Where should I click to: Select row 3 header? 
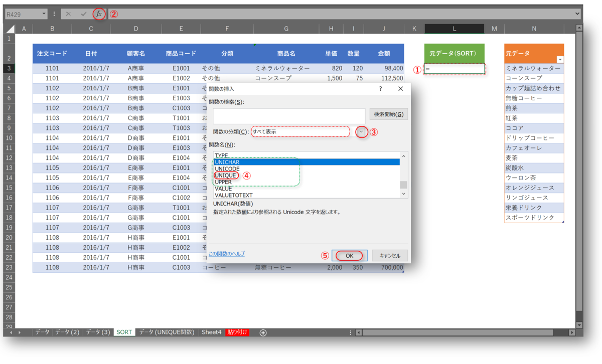pos(9,68)
